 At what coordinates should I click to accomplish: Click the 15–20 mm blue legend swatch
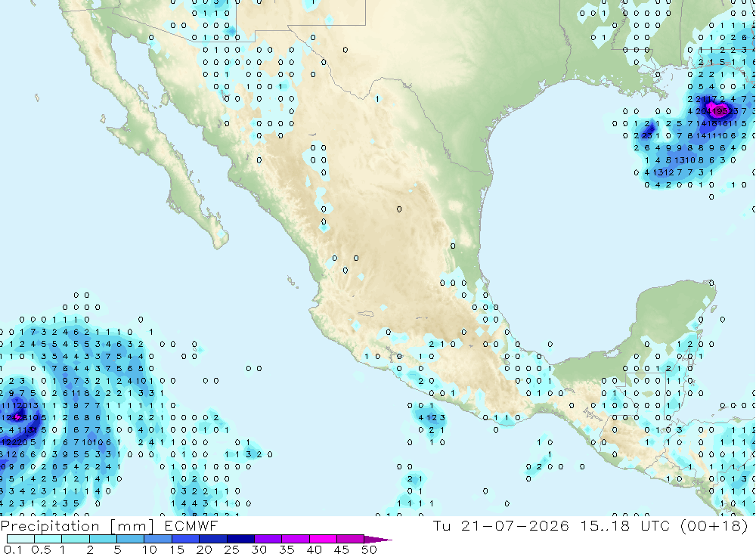pos(185,539)
